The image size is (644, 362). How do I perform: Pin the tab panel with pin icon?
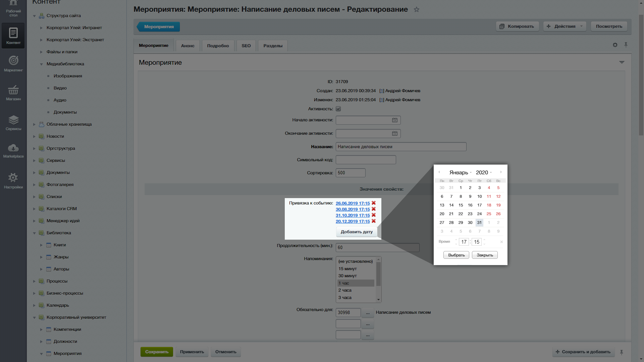(x=626, y=45)
